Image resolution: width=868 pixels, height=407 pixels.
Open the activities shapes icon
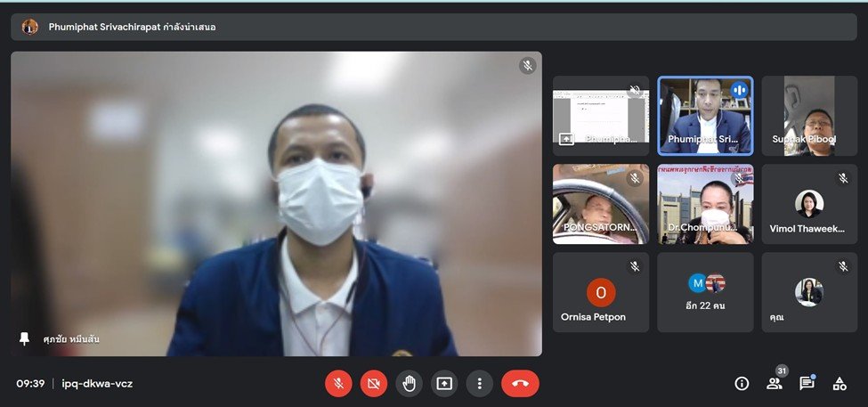point(839,383)
